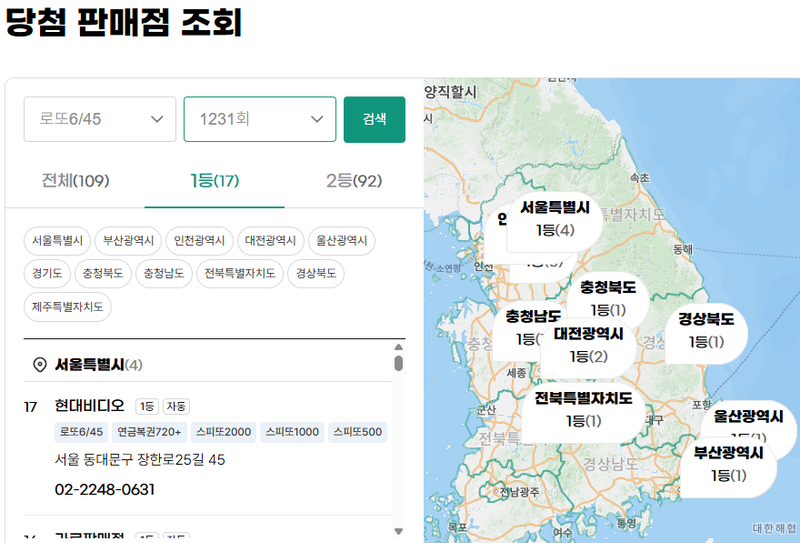Toggle the 부산광역시 region filter chip

pos(128,240)
